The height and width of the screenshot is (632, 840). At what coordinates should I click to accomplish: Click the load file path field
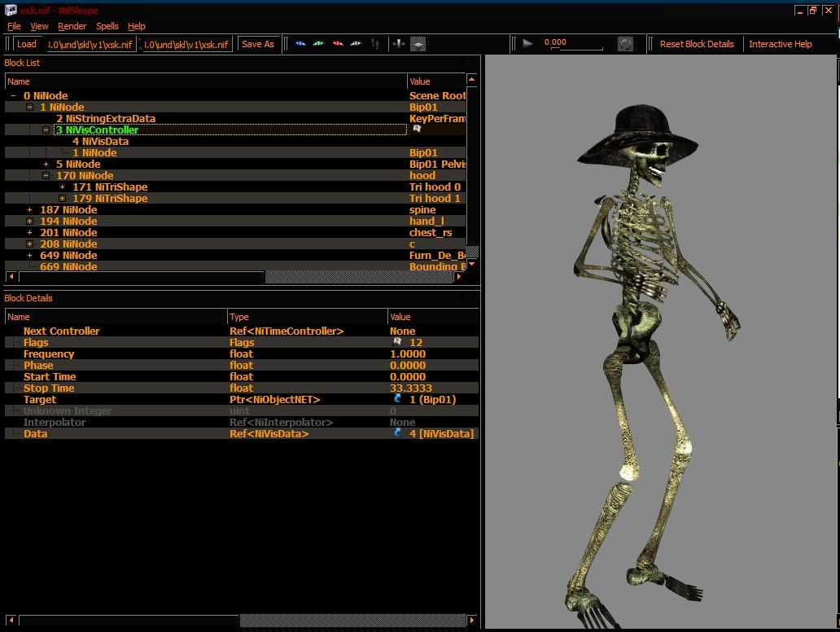[x=91, y=45]
